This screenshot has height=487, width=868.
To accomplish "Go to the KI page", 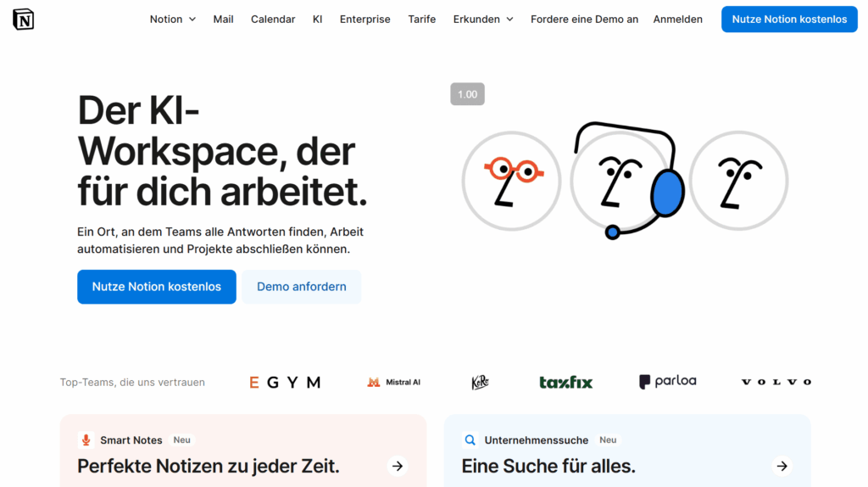I will coord(317,20).
